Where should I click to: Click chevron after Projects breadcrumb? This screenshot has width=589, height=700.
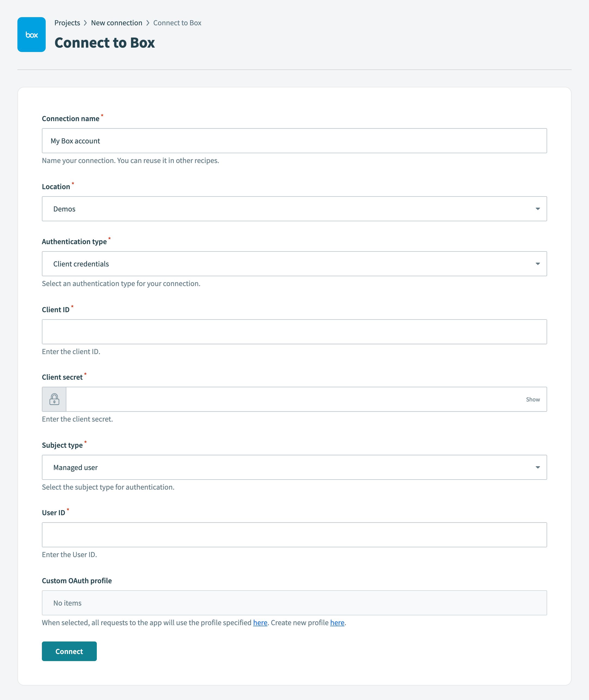click(x=85, y=23)
